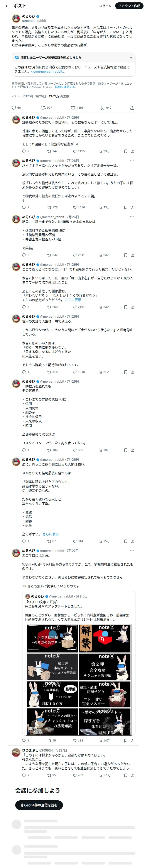
Task: Like the main post showing 4396 likes
Action: [77, 108]
